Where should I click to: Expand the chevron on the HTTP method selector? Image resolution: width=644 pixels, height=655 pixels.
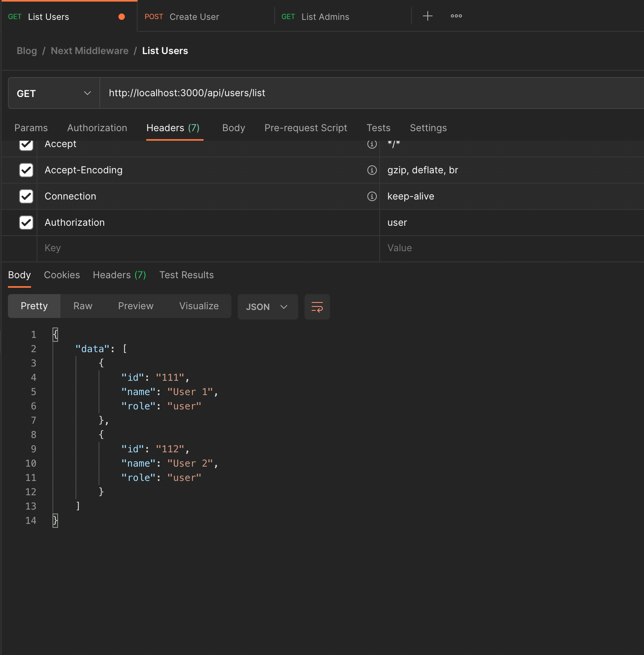click(87, 93)
